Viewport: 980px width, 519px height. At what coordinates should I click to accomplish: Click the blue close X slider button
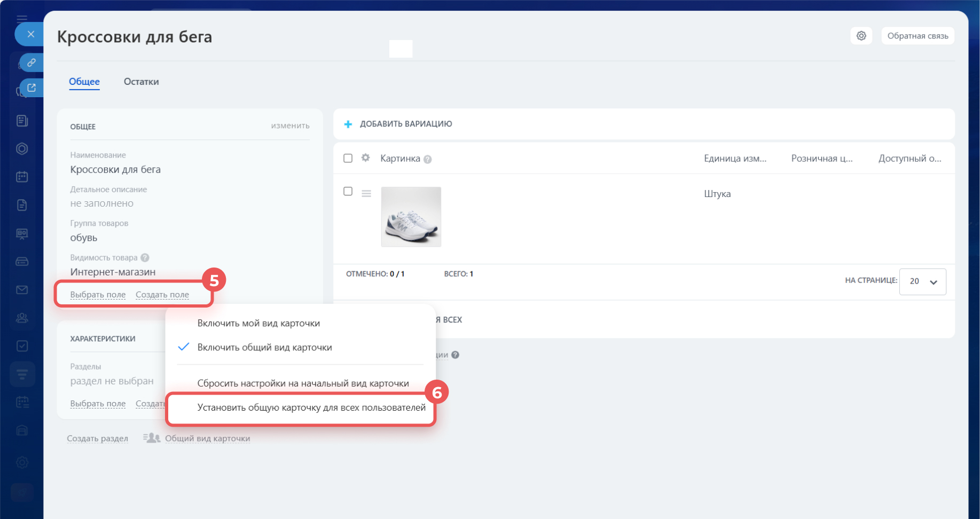[x=30, y=34]
